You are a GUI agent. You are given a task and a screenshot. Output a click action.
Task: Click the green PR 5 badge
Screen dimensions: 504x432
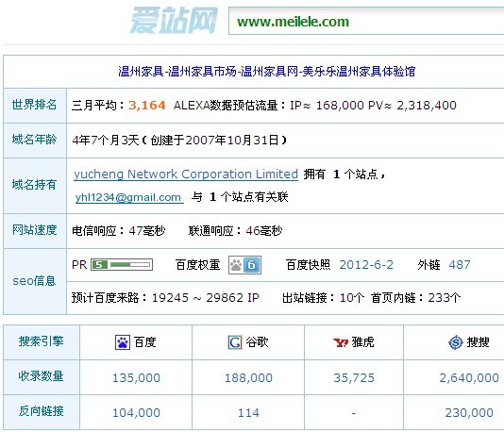pyautogui.click(x=99, y=265)
